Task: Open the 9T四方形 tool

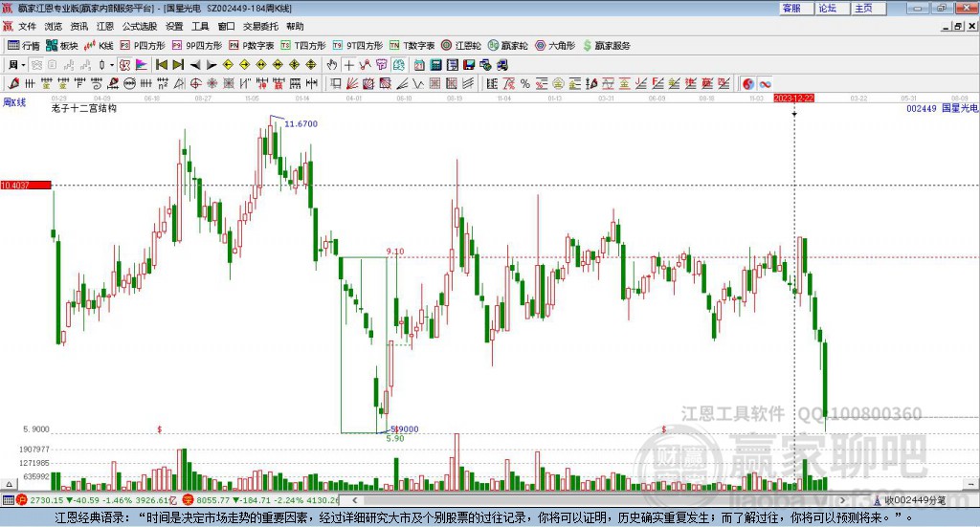Action: (x=358, y=46)
